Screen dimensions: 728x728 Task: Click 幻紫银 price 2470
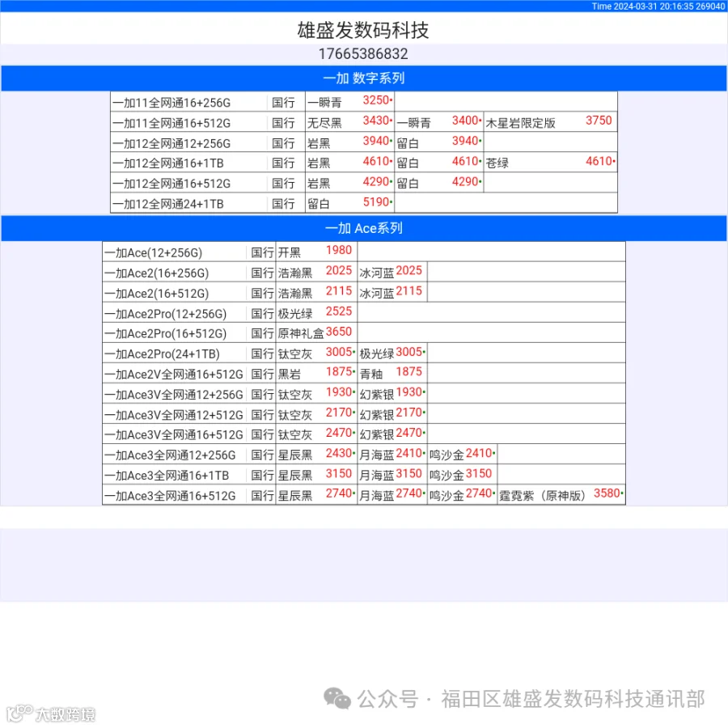click(408, 433)
